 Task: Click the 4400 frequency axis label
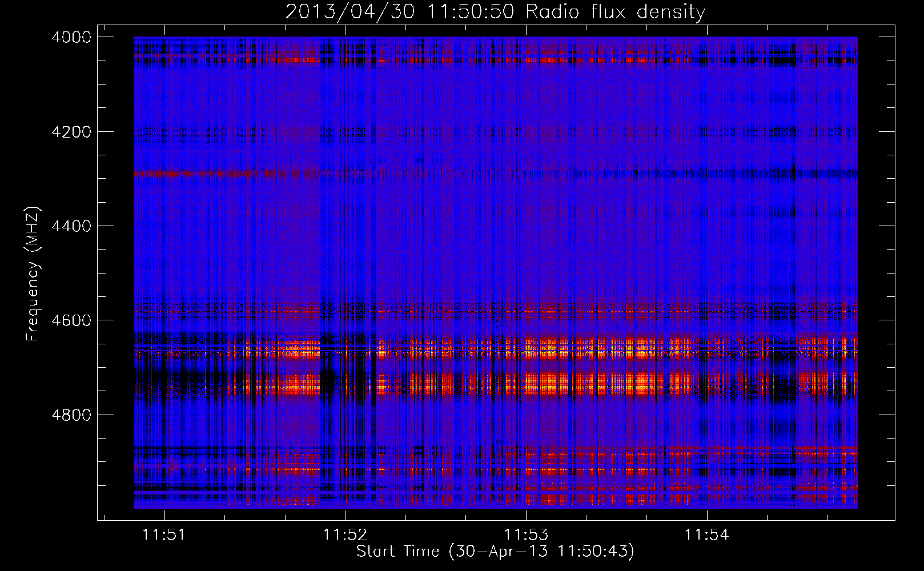point(71,226)
